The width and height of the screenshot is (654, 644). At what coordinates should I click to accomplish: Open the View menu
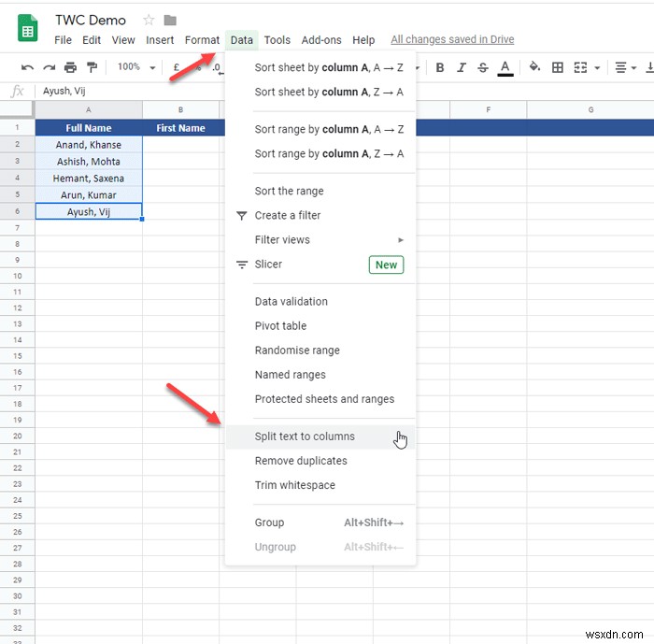123,40
